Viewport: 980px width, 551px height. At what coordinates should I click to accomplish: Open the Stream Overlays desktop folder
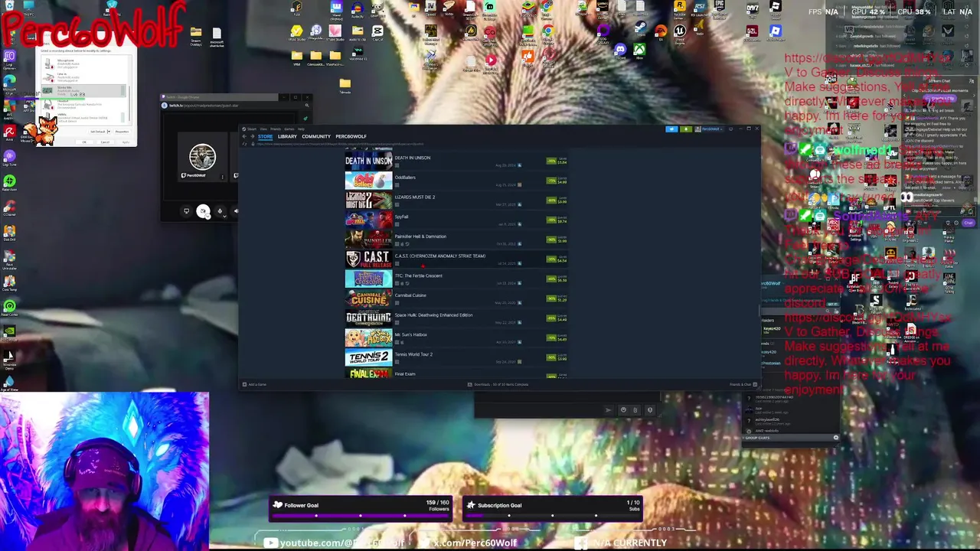[x=196, y=35]
